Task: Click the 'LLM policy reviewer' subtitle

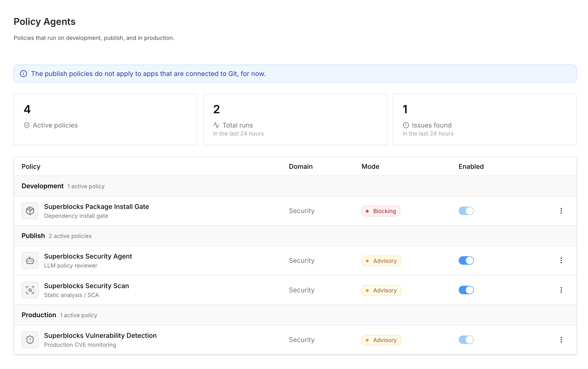Action: (x=71, y=266)
